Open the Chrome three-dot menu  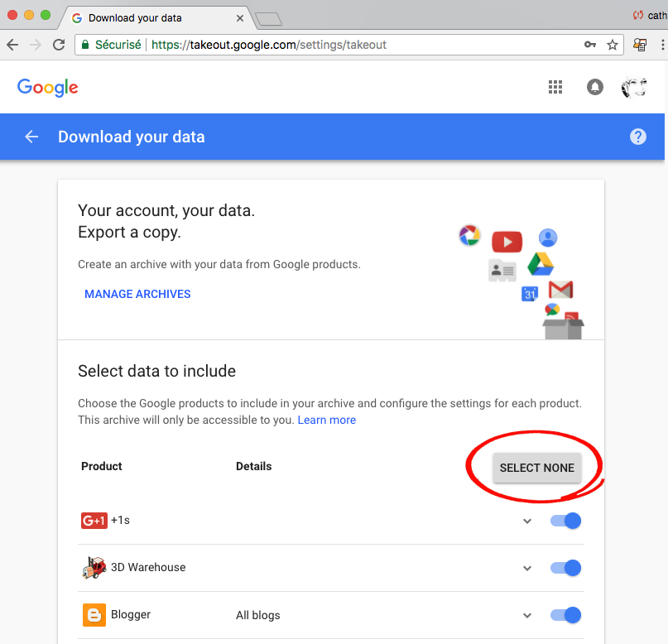[x=662, y=45]
